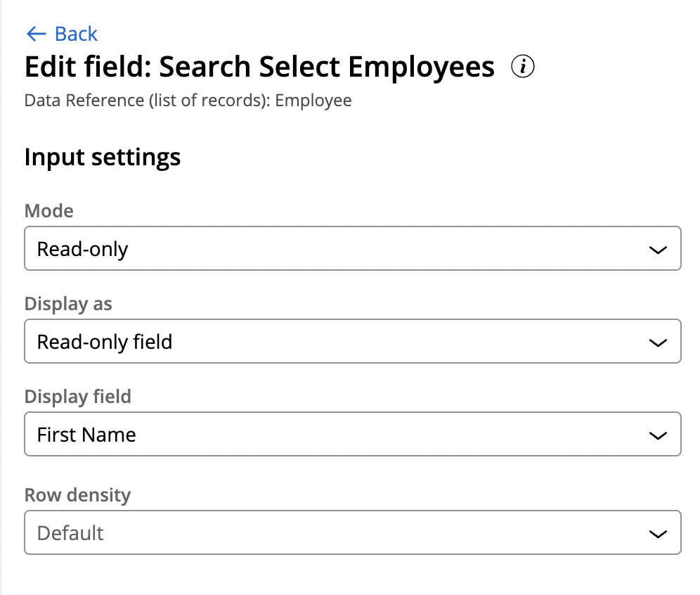The height and width of the screenshot is (595, 700).
Task: Click the chevron in the Display field selector
Action: (x=658, y=435)
